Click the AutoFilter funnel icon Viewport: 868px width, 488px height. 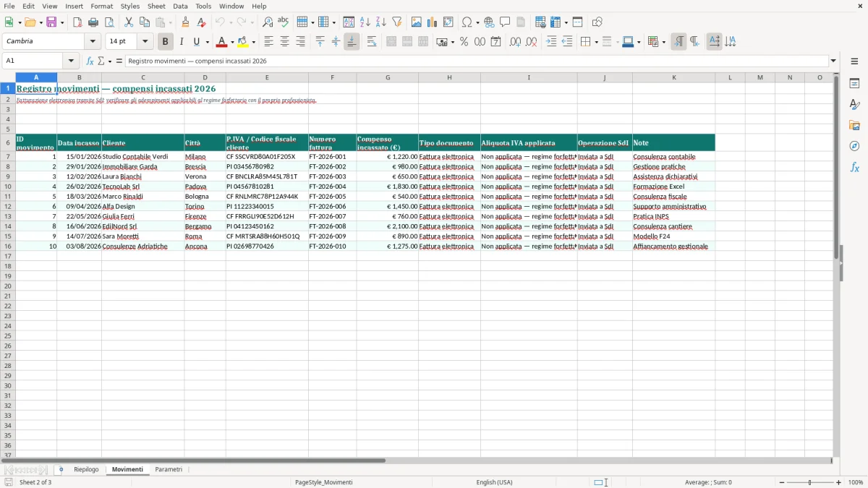tap(397, 22)
